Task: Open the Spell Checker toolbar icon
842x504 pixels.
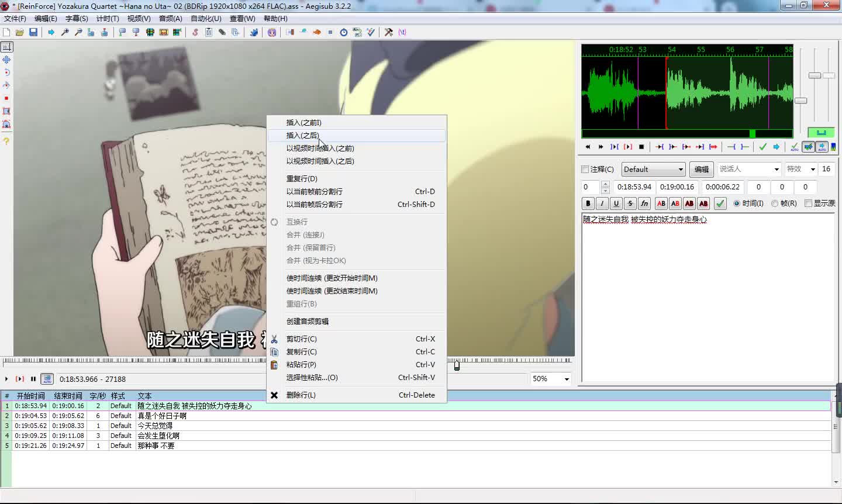Action: 371,32
